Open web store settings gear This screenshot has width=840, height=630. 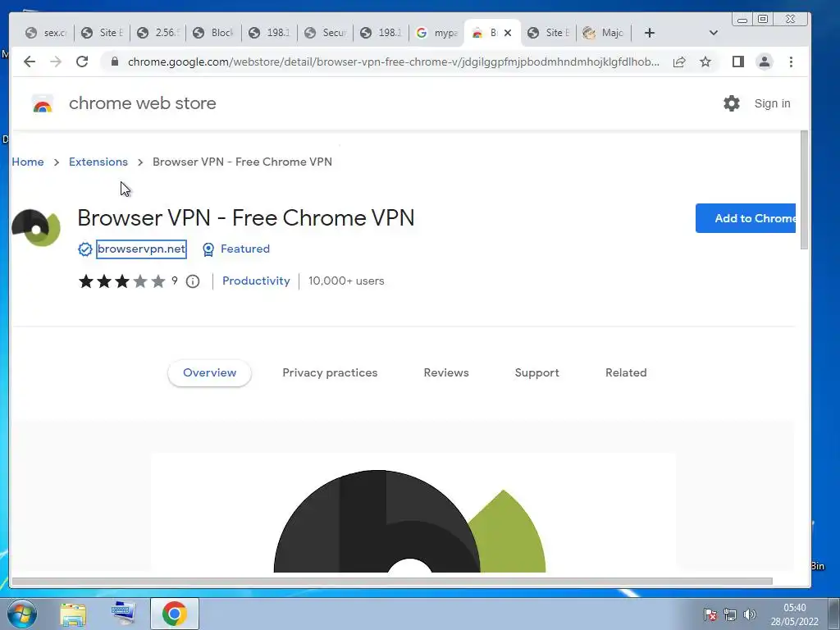pyautogui.click(x=731, y=103)
